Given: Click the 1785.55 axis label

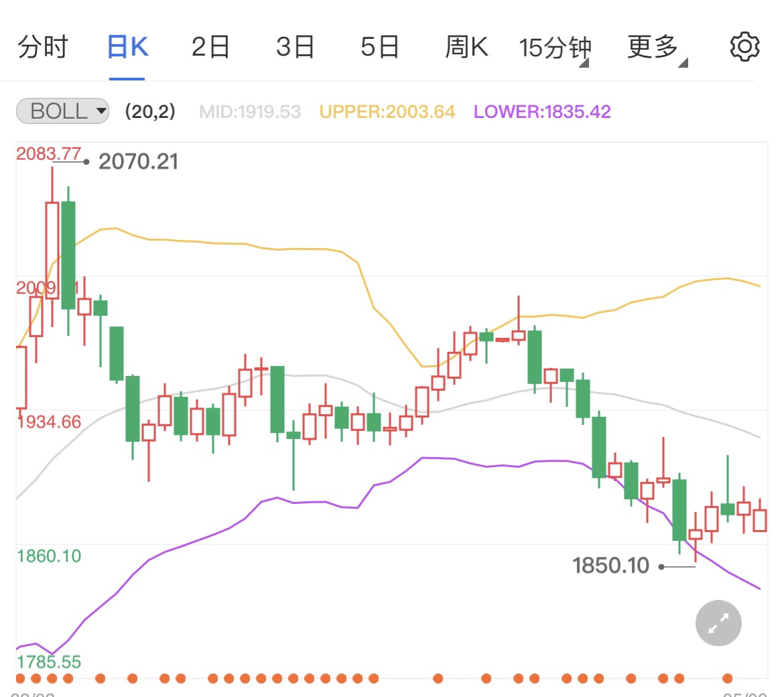Looking at the screenshot, I should pos(48,661).
